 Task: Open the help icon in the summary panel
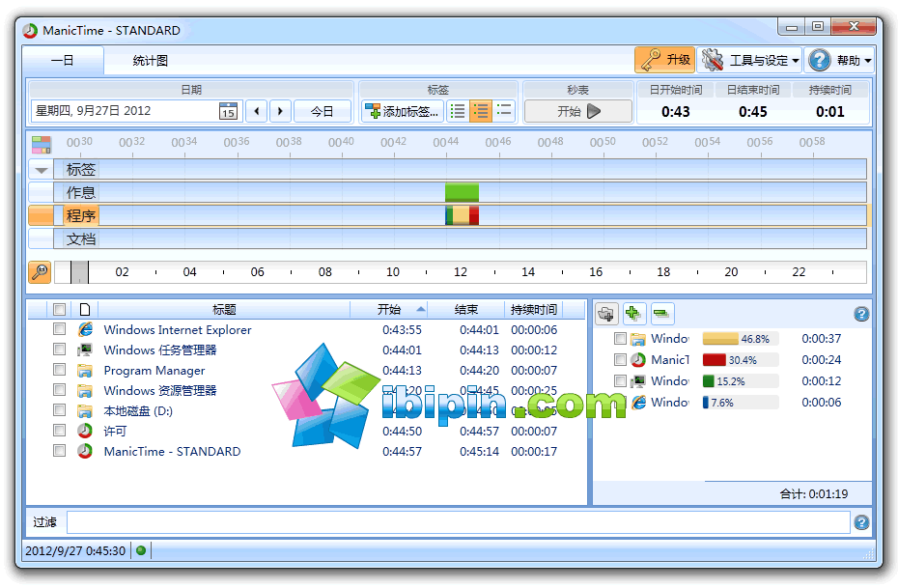(x=861, y=314)
